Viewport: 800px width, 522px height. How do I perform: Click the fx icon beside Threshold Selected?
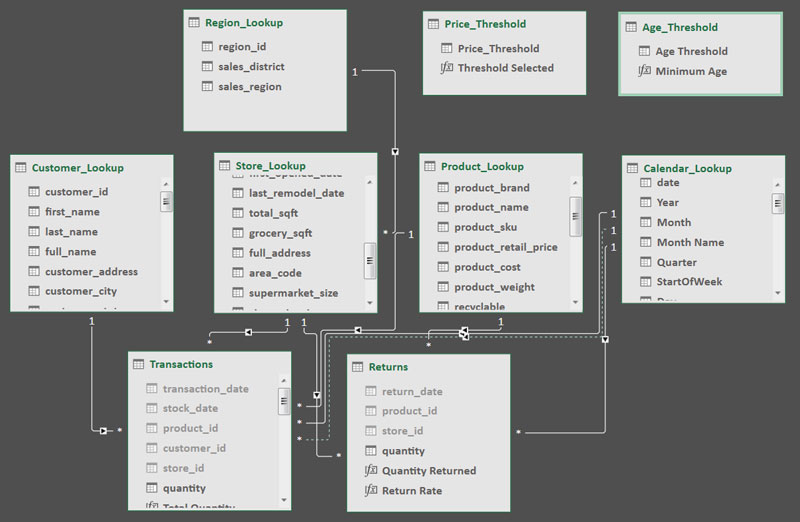[x=446, y=68]
